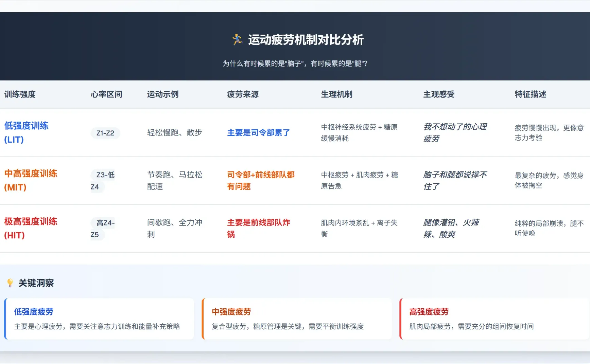Click the italic text 脑子和腿都说撑不住了

click(455, 181)
